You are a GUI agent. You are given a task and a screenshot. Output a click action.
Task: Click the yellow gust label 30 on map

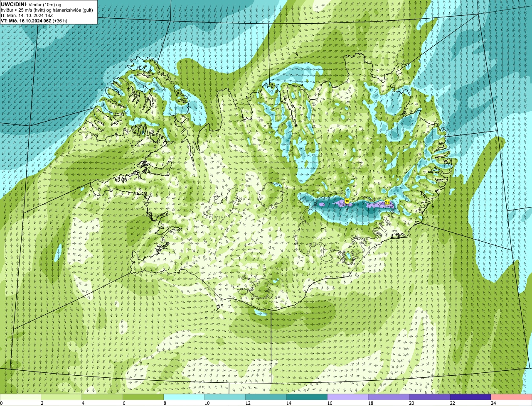pyautogui.click(x=347, y=201)
